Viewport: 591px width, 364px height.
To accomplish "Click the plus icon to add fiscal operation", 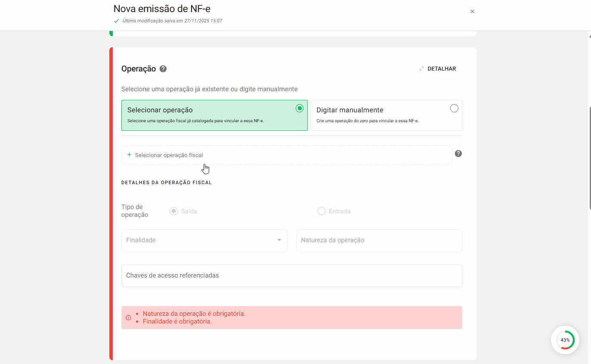I will point(129,155).
